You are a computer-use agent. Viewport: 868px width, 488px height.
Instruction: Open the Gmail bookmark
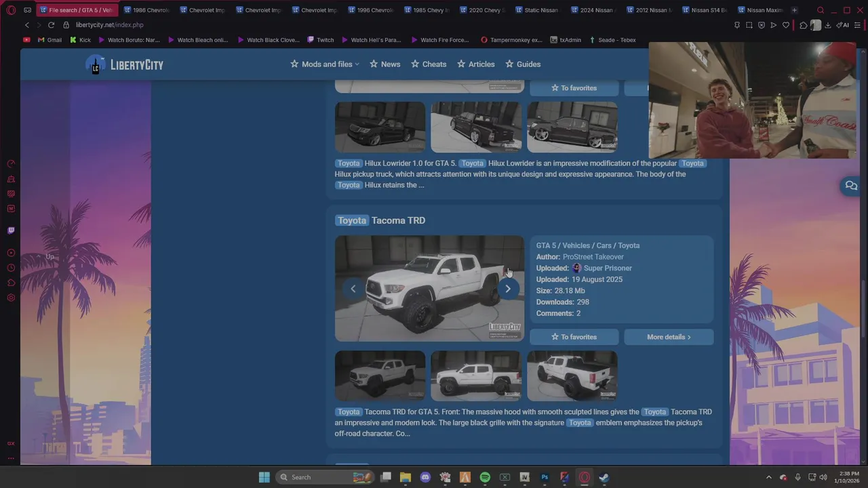50,40
